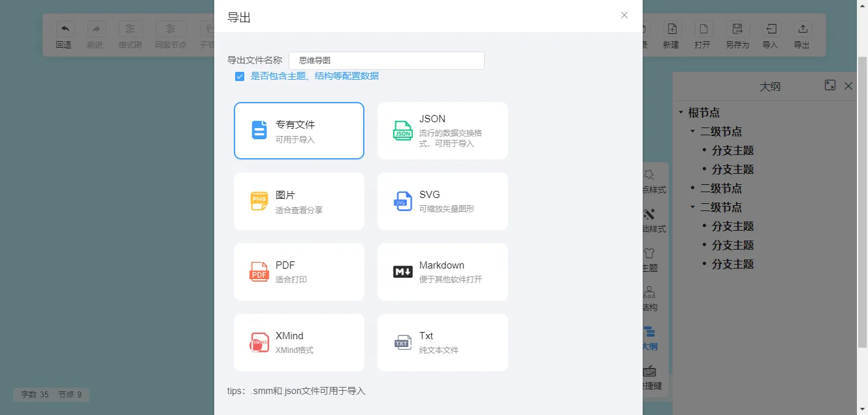Expand the 大纲 panel to fullscreen
The width and height of the screenshot is (868, 415).
(830, 85)
